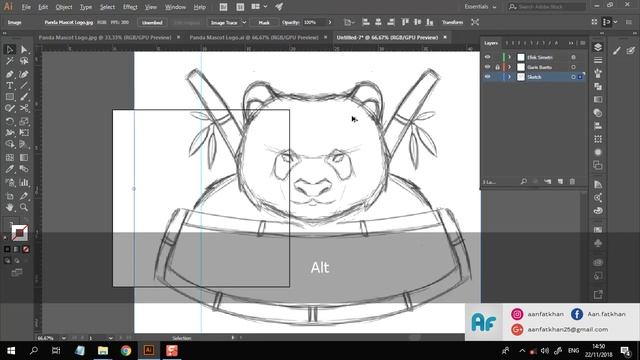Hide the top layer using eye icon
The height and width of the screenshot is (360, 640).
point(487,57)
